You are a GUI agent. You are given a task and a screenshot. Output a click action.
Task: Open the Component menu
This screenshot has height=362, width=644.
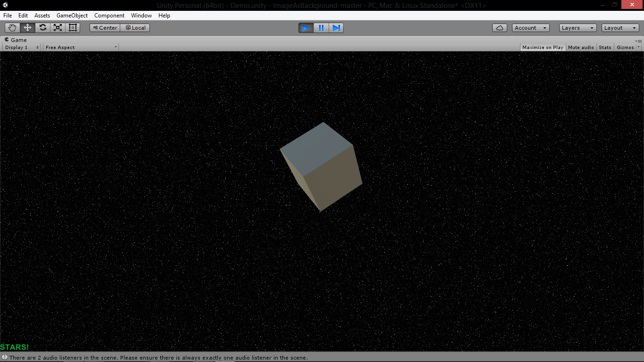109,16
